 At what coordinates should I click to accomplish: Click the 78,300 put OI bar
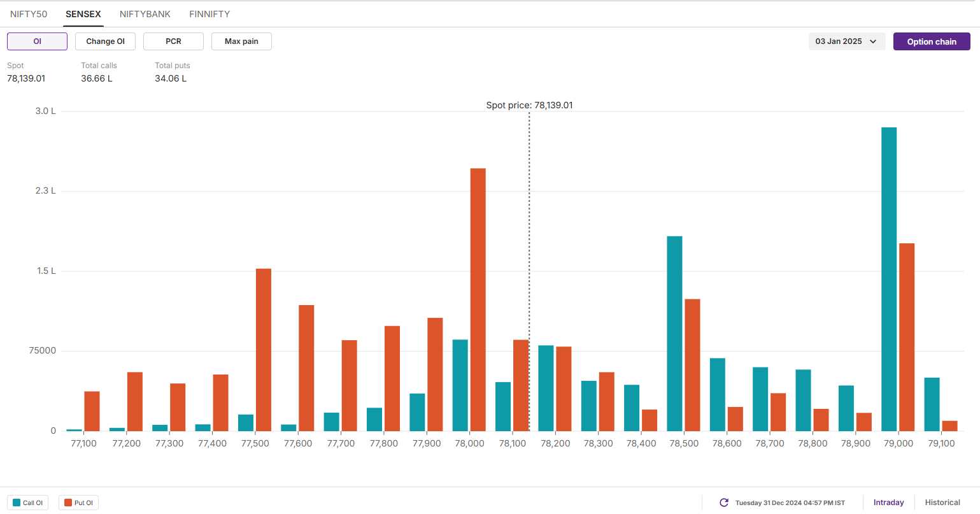(x=607, y=402)
